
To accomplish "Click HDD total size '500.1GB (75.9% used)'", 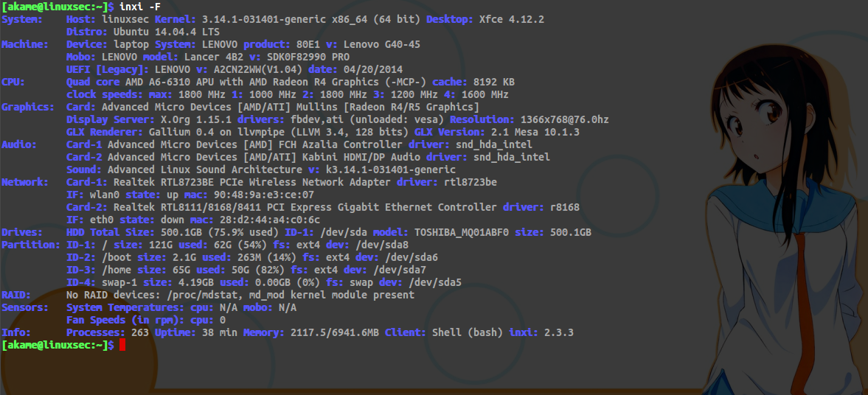I will (x=219, y=232).
